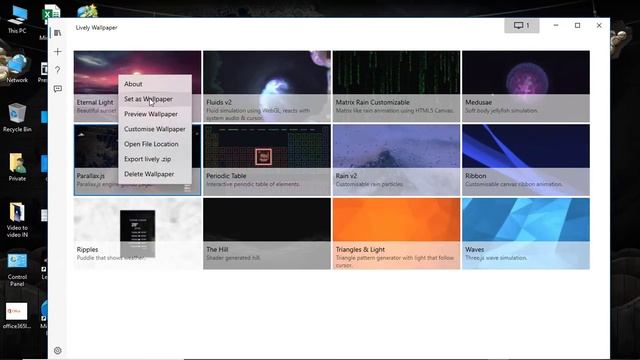
Task: Open the Private folder desktop icon
Action: (x=17, y=167)
